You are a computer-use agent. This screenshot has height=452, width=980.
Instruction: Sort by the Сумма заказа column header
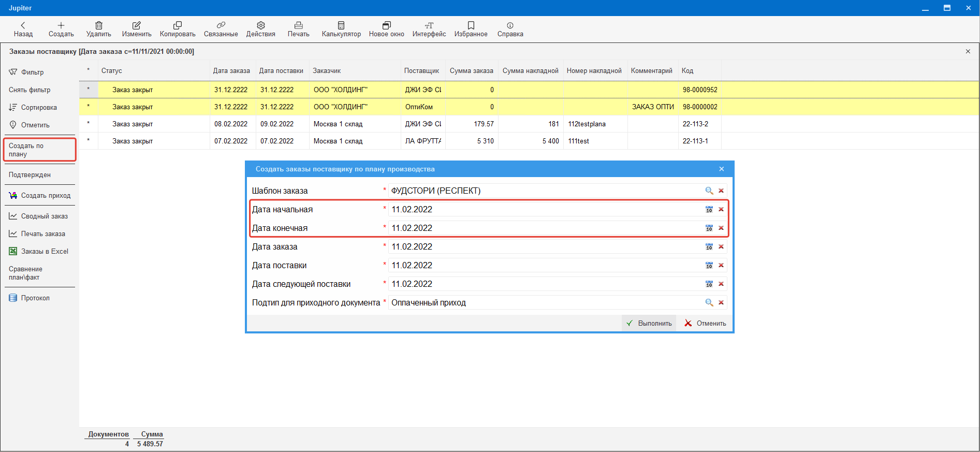pyautogui.click(x=471, y=70)
